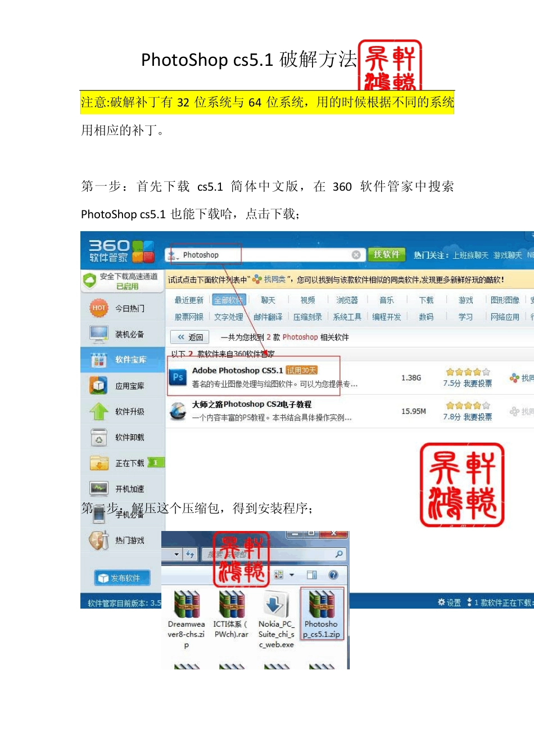Open the 邮件翻译 category

point(268,317)
